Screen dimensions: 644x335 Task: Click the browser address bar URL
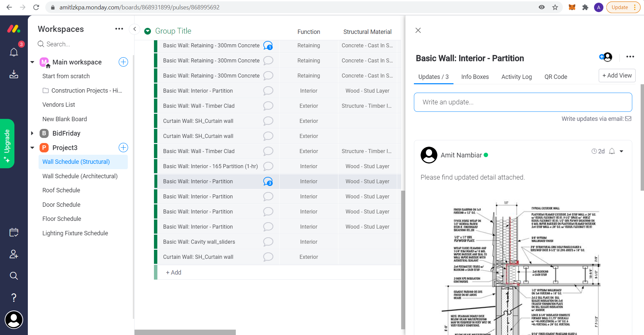point(140,7)
